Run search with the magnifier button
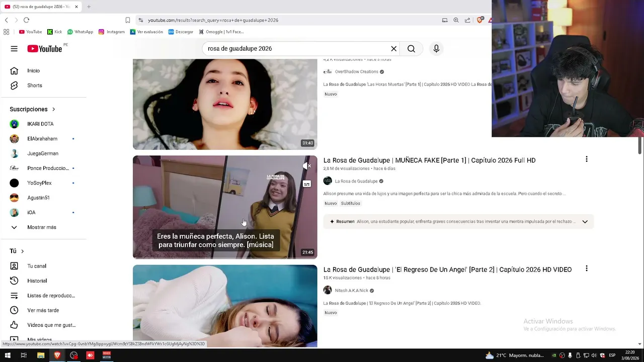The height and width of the screenshot is (362, 644). tap(411, 49)
